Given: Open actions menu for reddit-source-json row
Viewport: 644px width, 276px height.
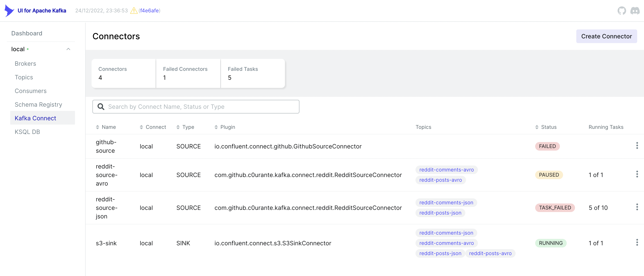Looking at the screenshot, I should click(x=637, y=207).
